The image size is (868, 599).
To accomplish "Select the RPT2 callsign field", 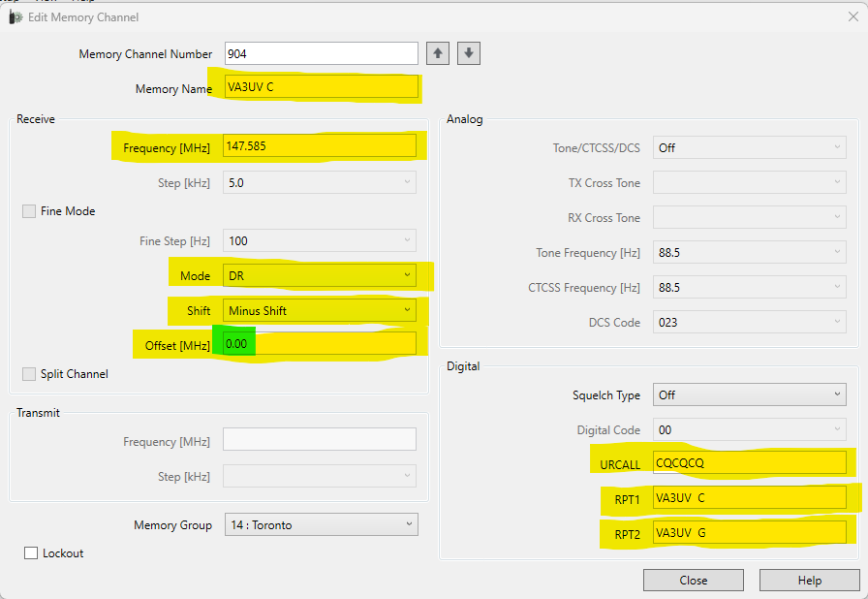I will (749, 532).
